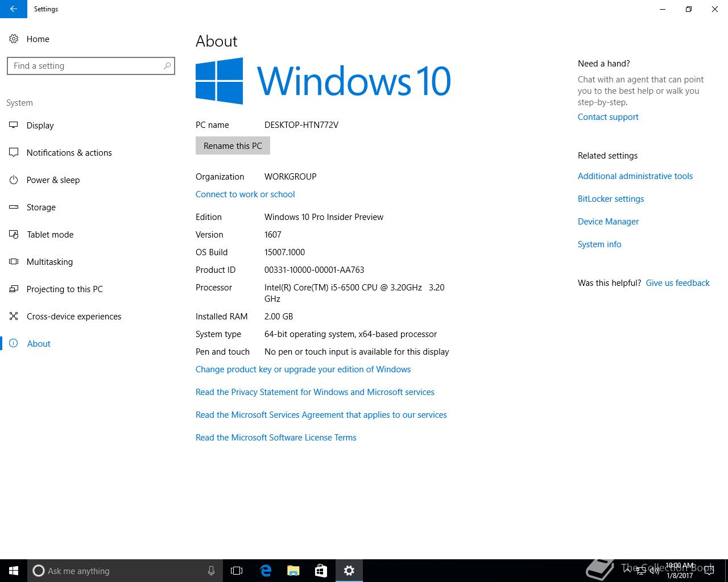Open the Settings Home page
This screenshot has width=728, height=582.
(x=38, y=39)
